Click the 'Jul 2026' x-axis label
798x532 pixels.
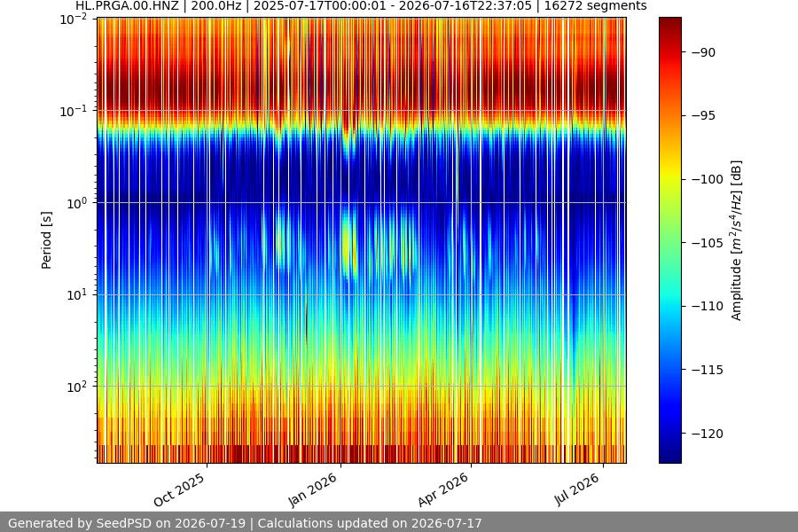(x=577, y=489)
